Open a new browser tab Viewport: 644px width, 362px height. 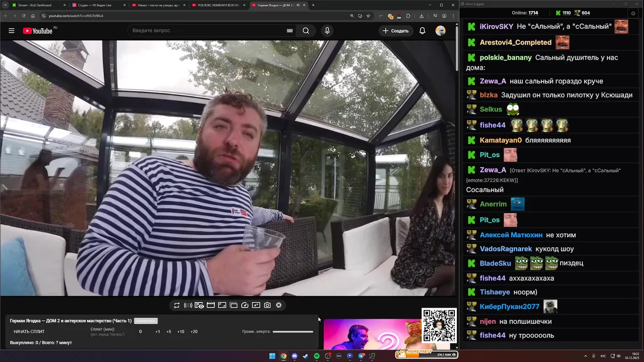coord(313,5)
